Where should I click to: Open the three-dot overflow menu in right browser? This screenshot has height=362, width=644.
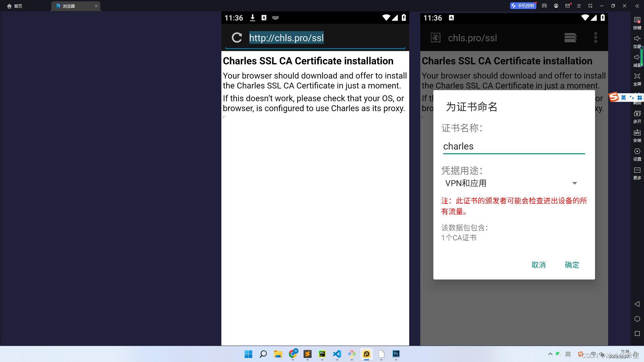pyautogui.click(x=595, y=38)
